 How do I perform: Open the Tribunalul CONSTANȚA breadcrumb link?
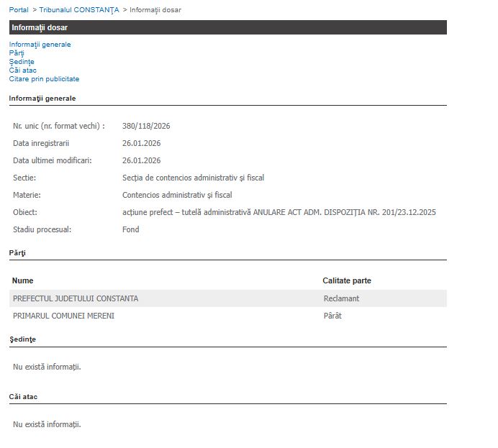tap(78, 10)
